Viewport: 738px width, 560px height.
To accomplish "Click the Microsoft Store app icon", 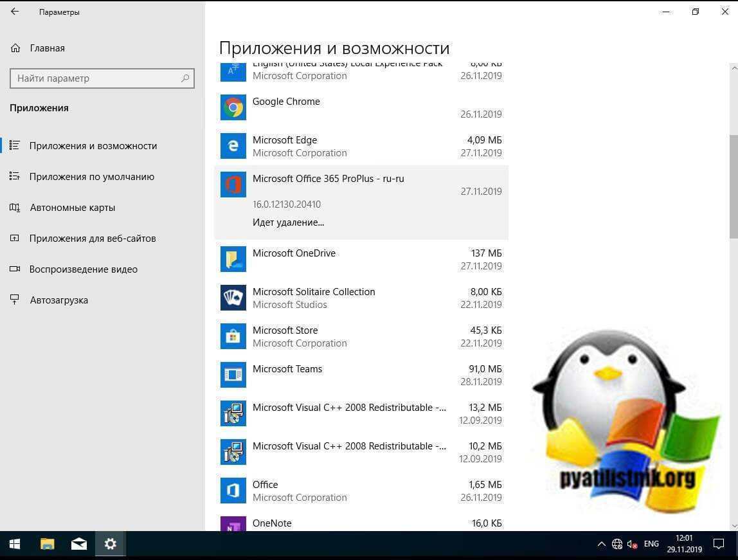I will 233,336.
